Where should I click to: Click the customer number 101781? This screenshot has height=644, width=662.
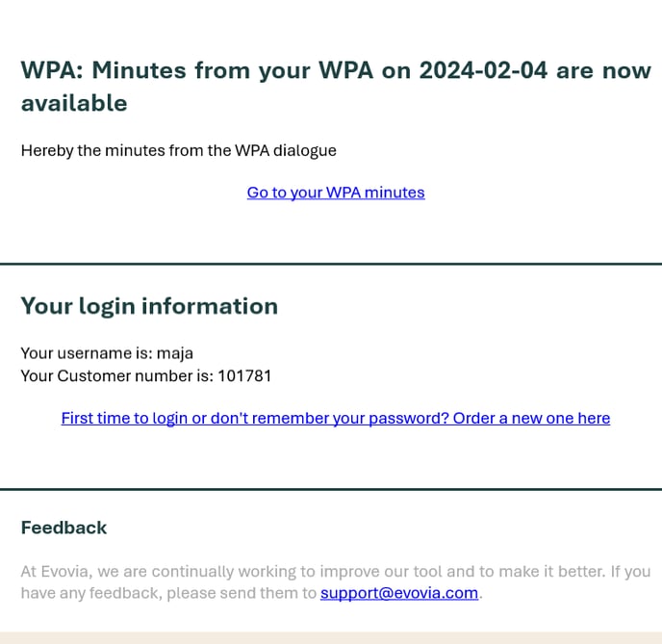tap(244, 375)
